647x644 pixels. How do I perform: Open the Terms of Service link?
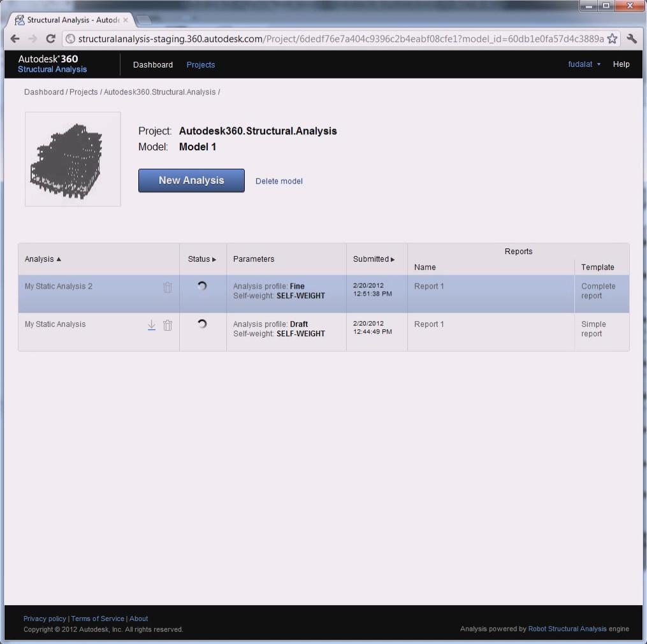98,619
